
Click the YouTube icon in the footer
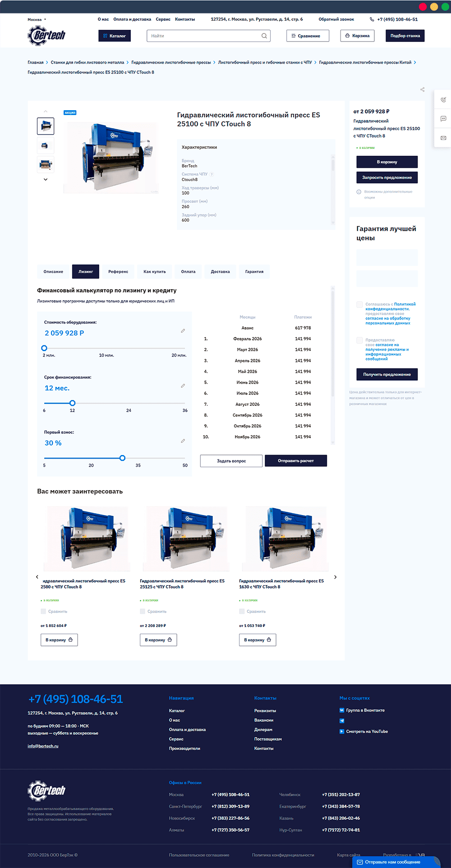[x=342, y=731]
